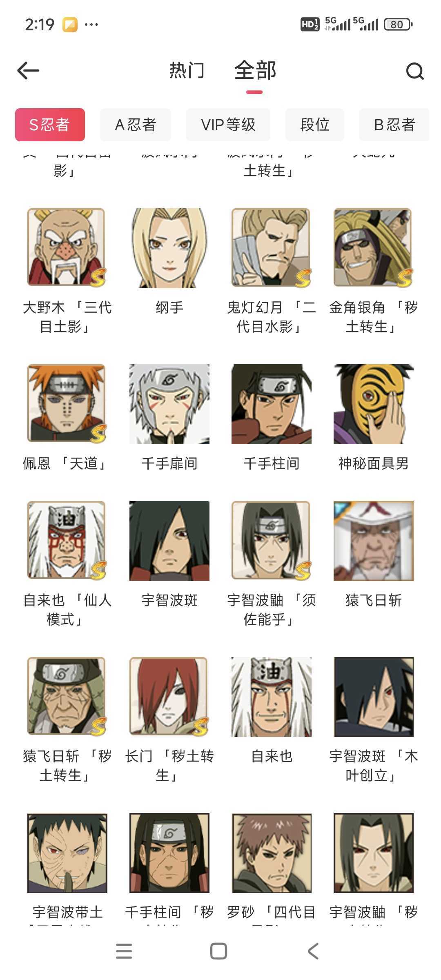Choose the 千手扉间 avatar
The height and width of the screenshot is (980, 441).
point(169,404)
